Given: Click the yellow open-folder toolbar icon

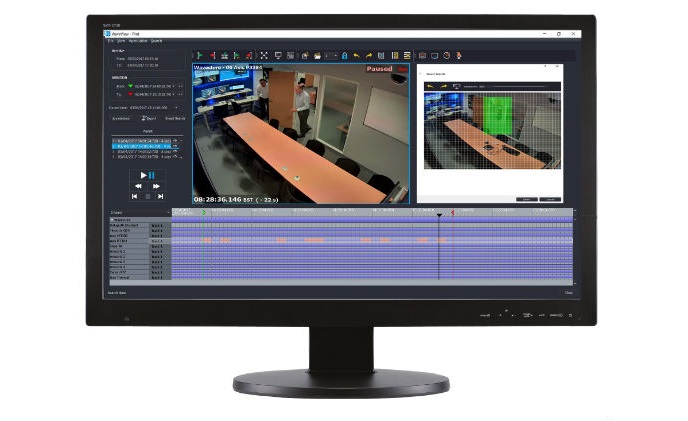Looking at the screenshot, I should pos(317,56).
